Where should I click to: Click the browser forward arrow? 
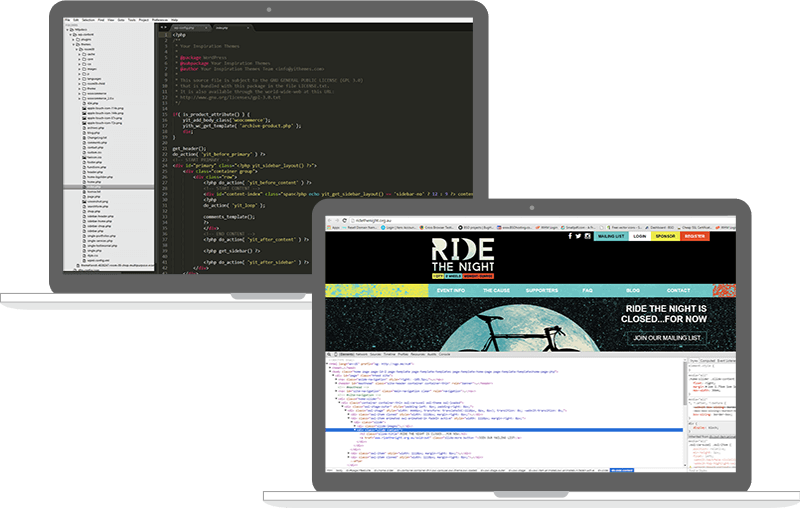tap(337, 220)
